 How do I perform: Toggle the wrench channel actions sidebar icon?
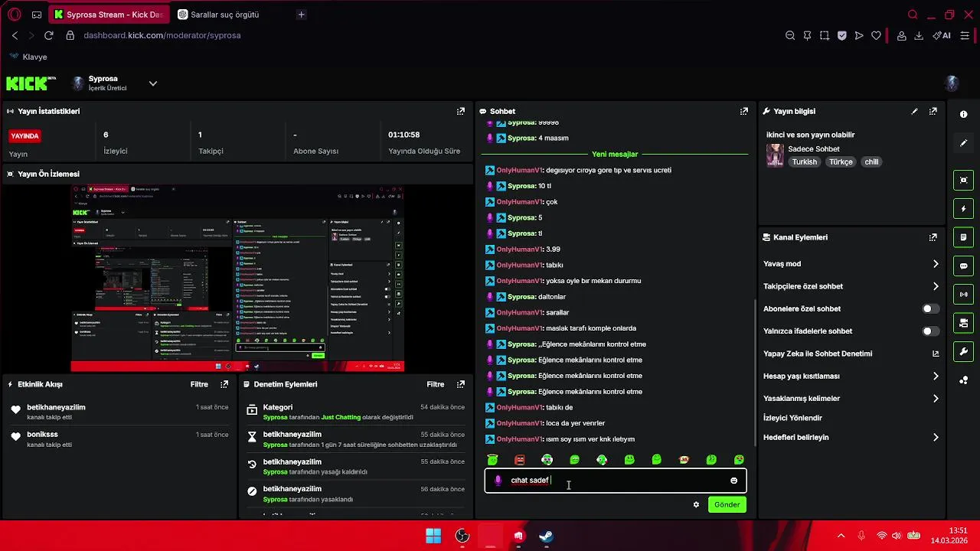click(963, 351)
